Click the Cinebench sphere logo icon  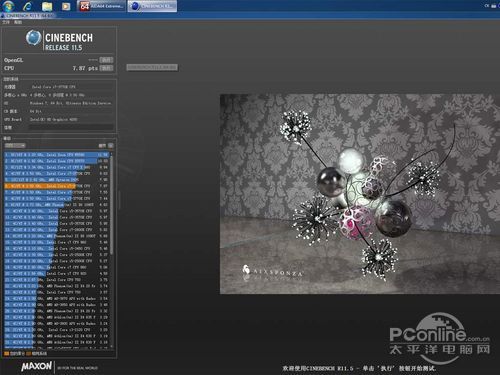(33, 38)
